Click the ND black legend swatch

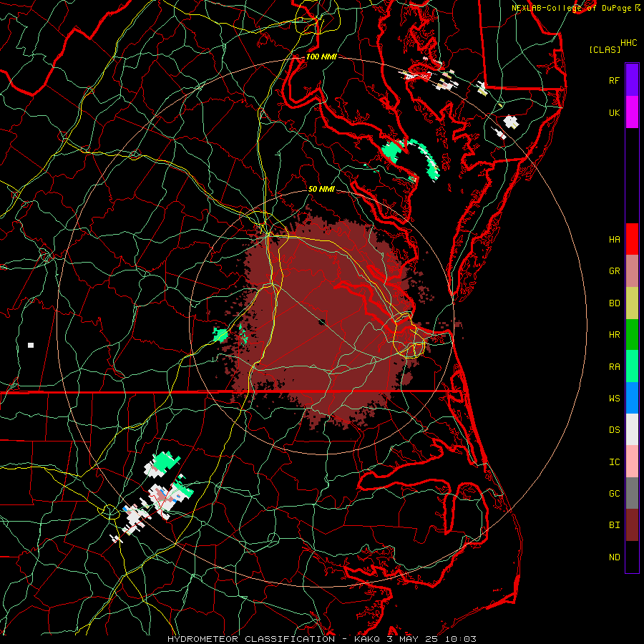pos(632,557)
